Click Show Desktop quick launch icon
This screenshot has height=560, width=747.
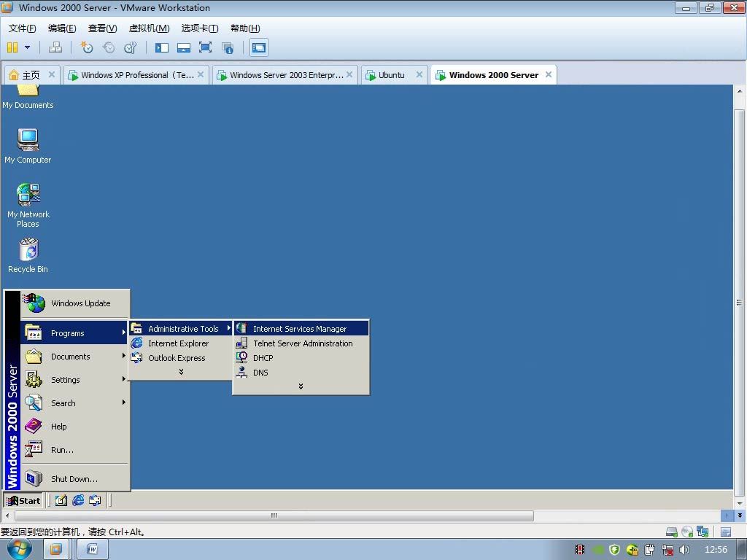pyautogui.click(x=61, y=500)
